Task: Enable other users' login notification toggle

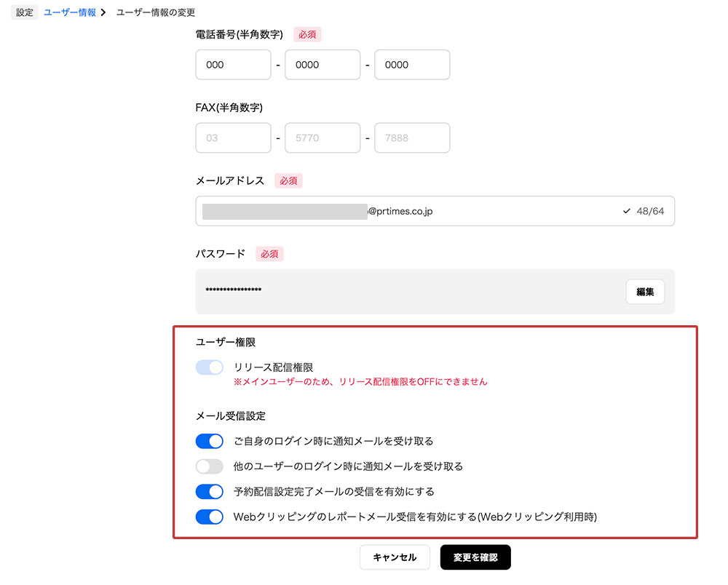Action: click(x=209, y=466)
